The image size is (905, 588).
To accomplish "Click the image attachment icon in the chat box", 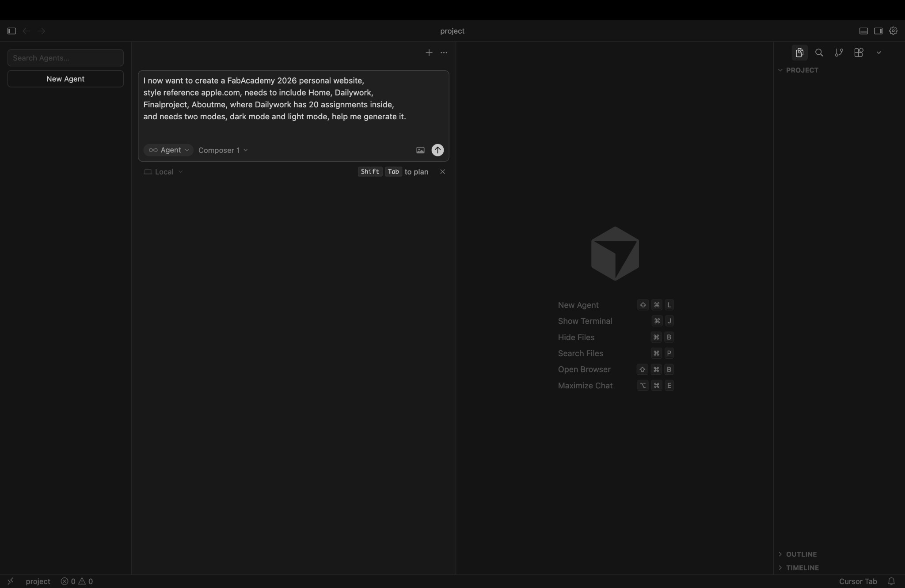I will 419,150.
